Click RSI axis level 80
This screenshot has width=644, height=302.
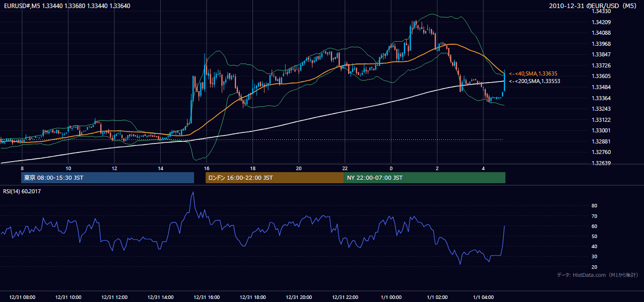click(x=594, y=206)
